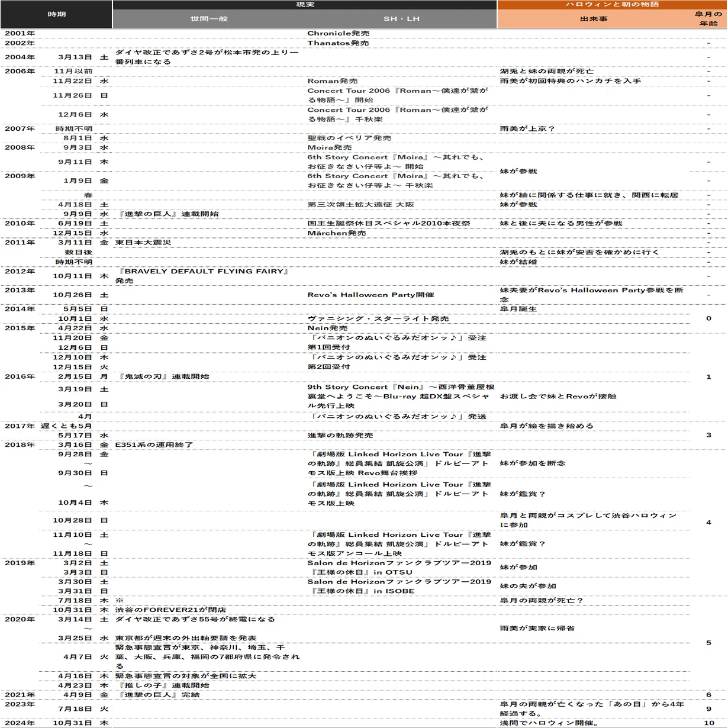Image resolution: width=728 pixels, height=728 pixels.
Task: Click the 『推しの子』連載開始 entry
Action: (x=164, y=685)
